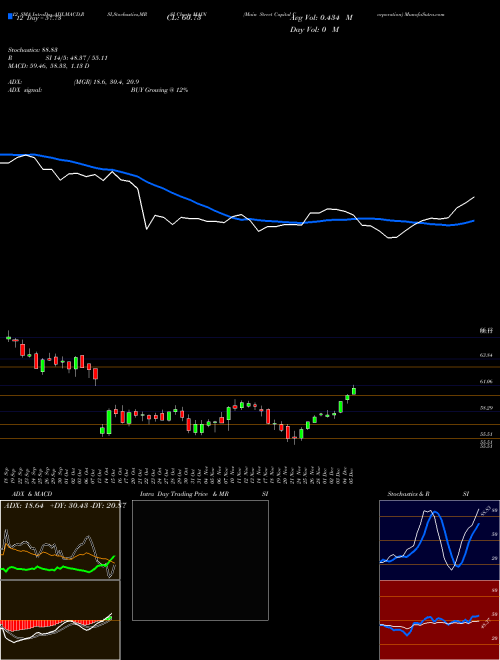Open the blue stochastics mini chart
This screenshot has height=660, width=500.
tap(439, 540)
